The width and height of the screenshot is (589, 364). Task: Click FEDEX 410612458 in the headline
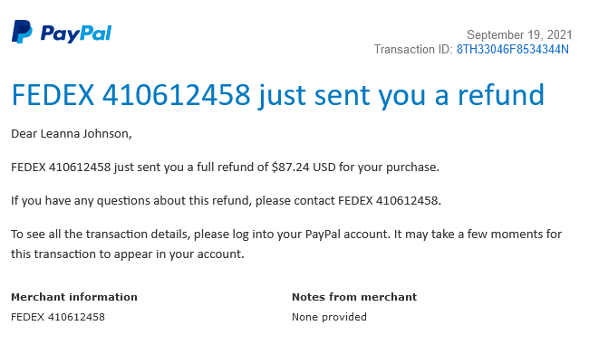point(131,94)
